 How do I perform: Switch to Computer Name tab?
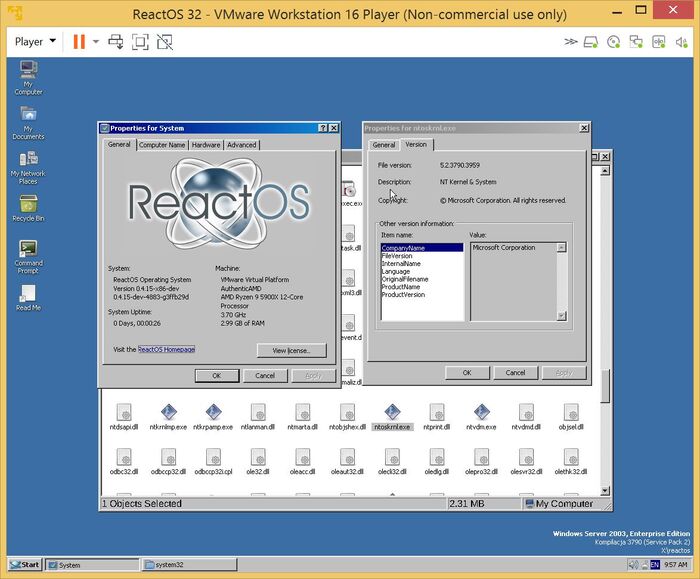161,145
